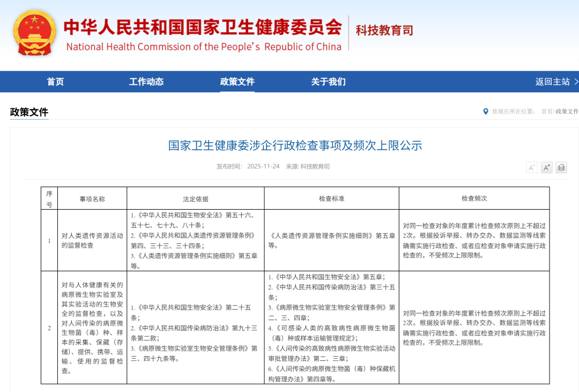Click 返回主站 to return to main site
The width and height of the screenshot is (579, 392).
point(552,82)
